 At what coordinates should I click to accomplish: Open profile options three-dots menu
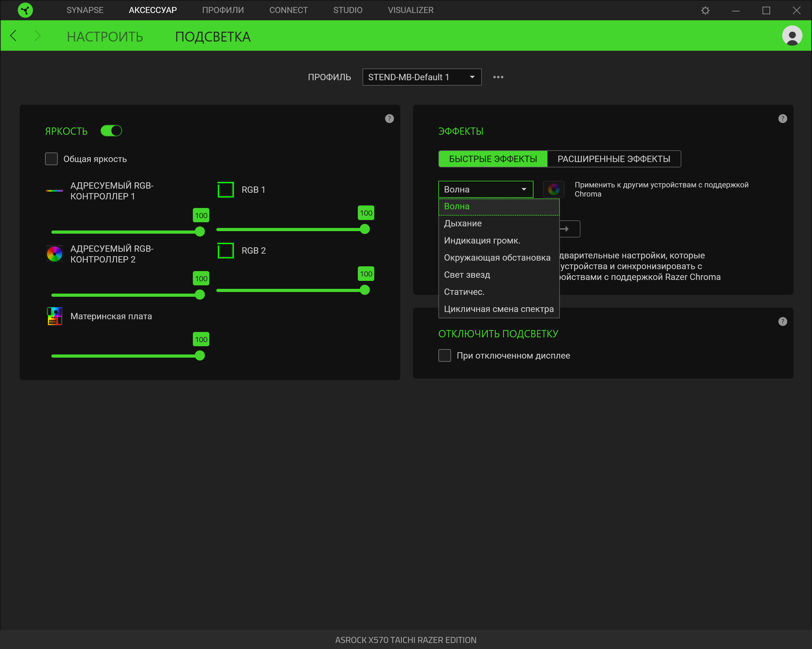(498, 77)
